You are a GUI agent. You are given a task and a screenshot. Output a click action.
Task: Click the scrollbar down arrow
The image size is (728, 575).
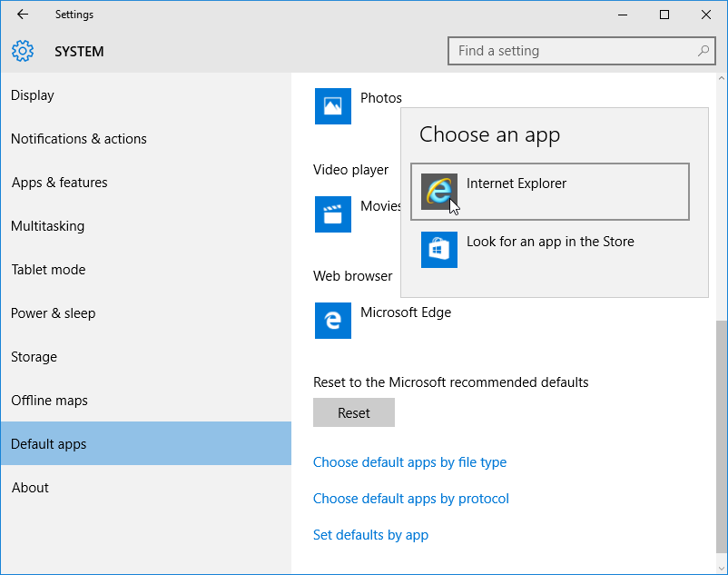721,568
